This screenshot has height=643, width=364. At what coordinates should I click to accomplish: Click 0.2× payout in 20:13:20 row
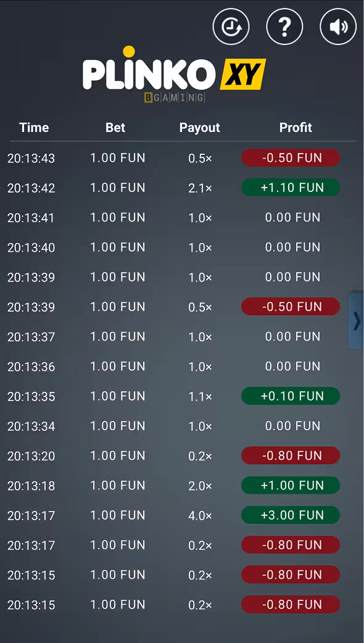(x=200, y=456)
